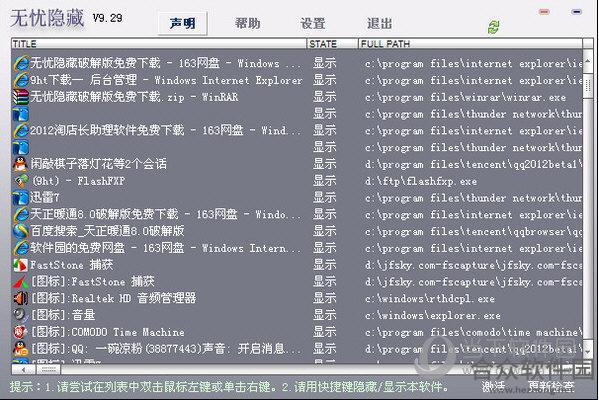599x400 pixels.
Task: Click the IE icon for 天正暖通8.0破解版免费下载
Action: tap(21, 214)
